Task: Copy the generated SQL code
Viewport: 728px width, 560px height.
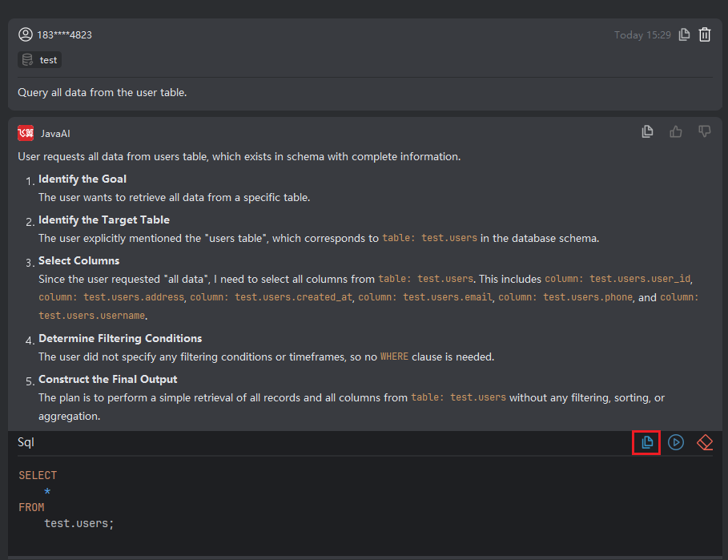Action: [x=647, y=442]
